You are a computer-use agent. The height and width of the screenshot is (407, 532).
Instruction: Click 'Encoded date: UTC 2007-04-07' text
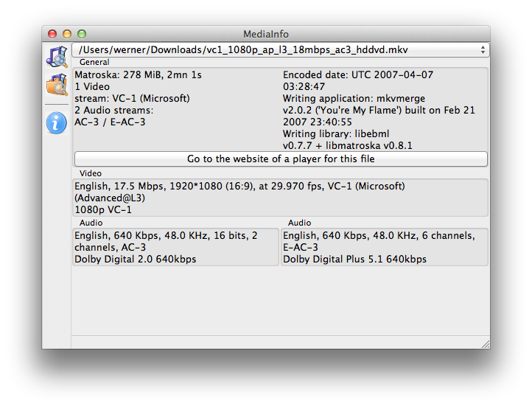358,74
